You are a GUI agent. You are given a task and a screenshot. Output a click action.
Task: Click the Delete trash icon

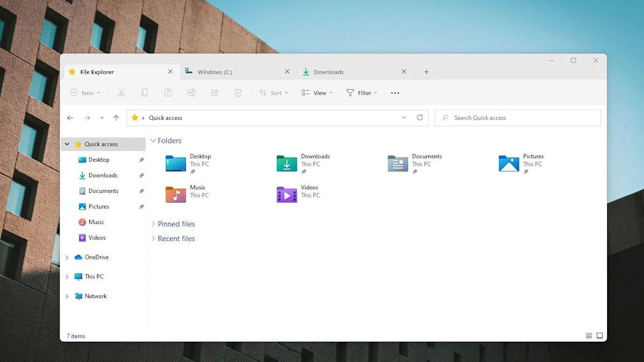[x=238, y=92]
